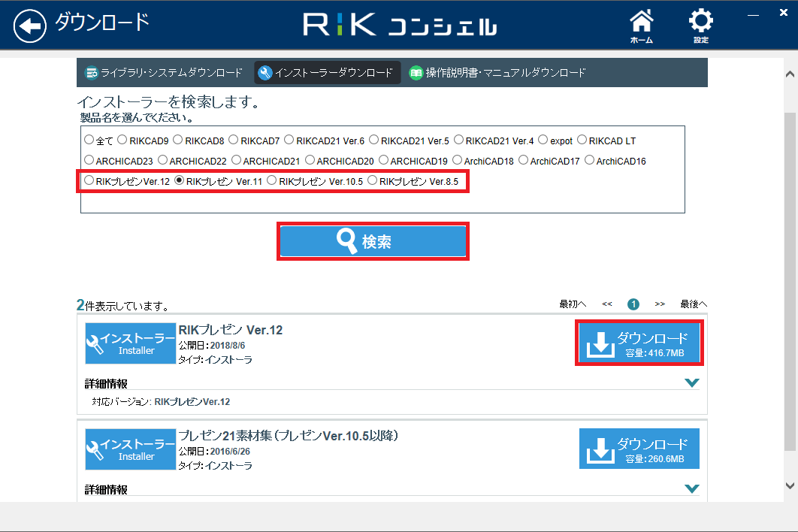This screenshot has height=532, width=798.
Task: Go to first page 最初へ
Action: click(573, 304)
